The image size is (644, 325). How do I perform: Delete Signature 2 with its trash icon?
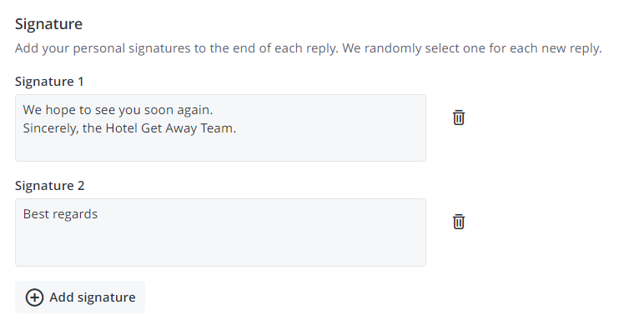pos(459,222)
